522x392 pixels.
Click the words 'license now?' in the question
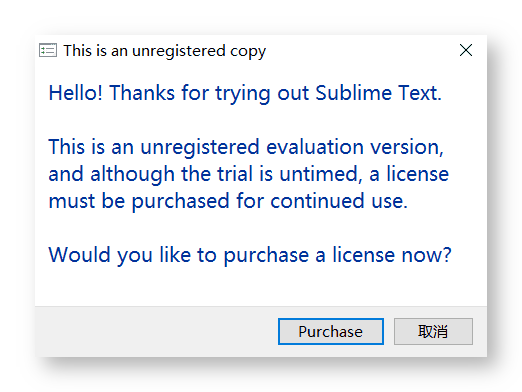click(x=392, y=255)
